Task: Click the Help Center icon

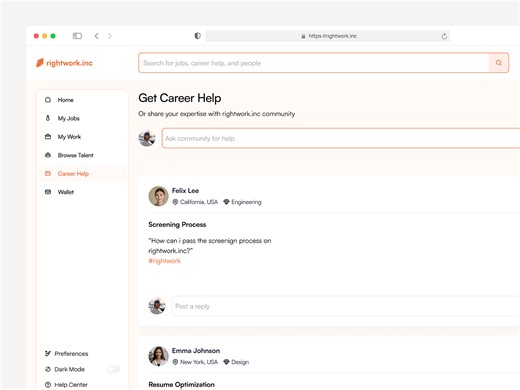Action: pos(48,385)
